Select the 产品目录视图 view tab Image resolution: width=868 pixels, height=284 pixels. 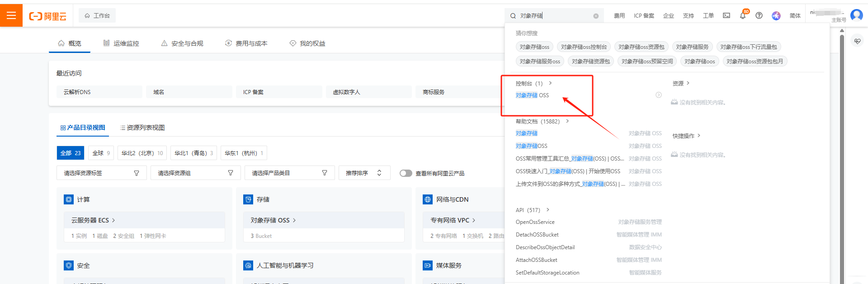pyautogui.click(x=83, y=128)
